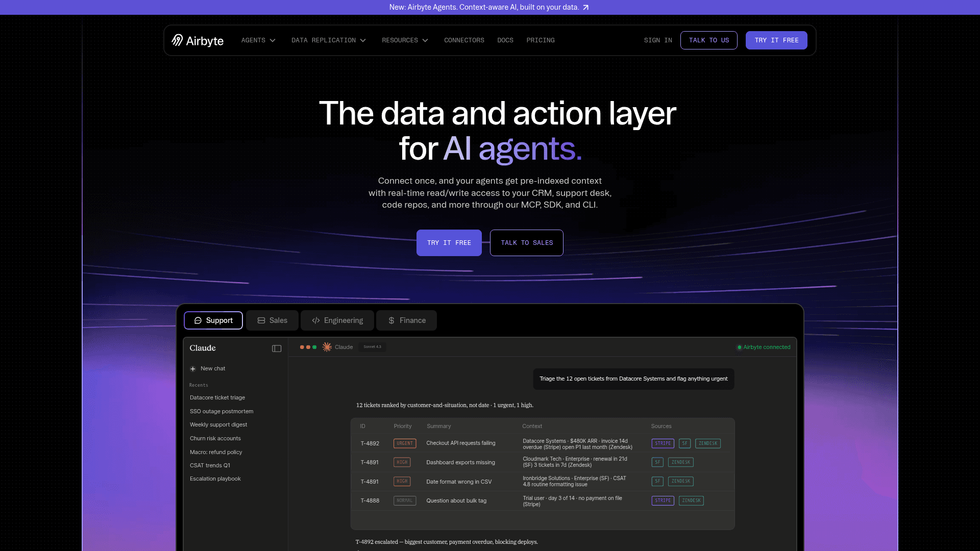Click the ZENDESK source tag on T-4892 row
Viewport: 980px width, 551px height.
pyautogui.click(x=708, y=443)
